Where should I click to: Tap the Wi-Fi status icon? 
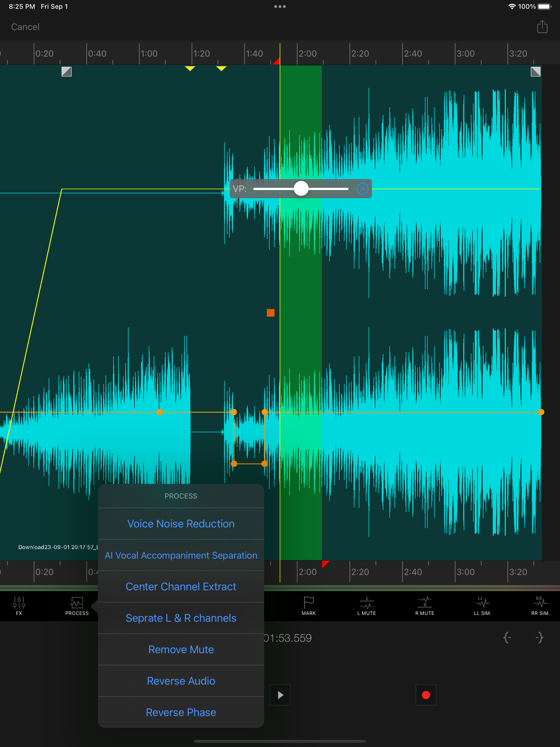(512, 6)
